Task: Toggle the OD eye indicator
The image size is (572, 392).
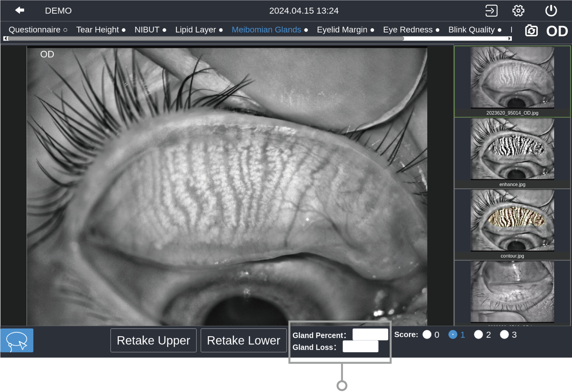Action: (557, 31)
